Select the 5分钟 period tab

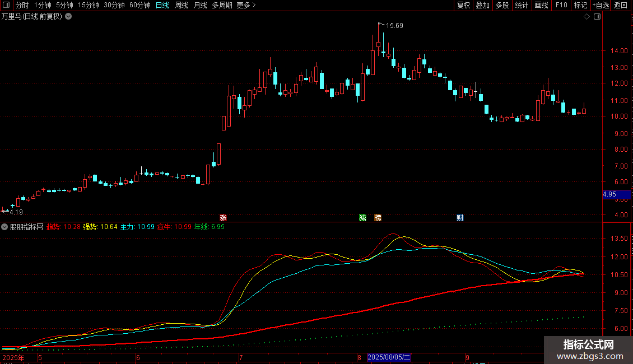64,5
